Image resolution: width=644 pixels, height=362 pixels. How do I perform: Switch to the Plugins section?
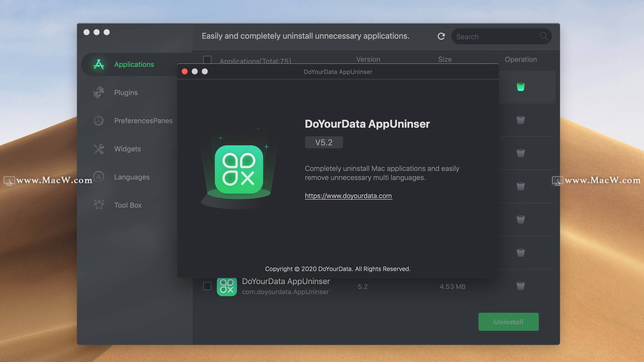pos(126,93)
